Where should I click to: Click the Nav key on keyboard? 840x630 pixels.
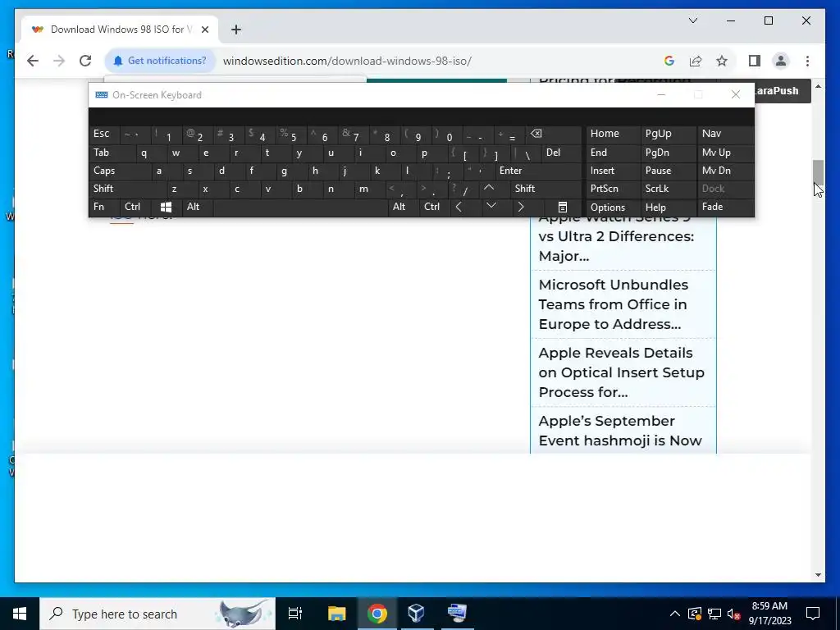(x=726, y=134)
